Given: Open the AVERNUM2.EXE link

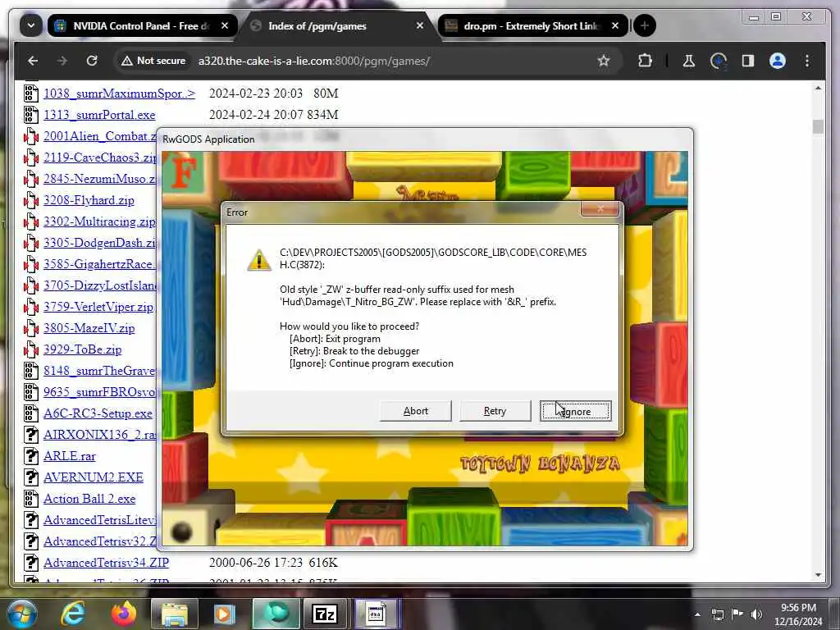Looking at the screenshot, I should click(94, 477).
